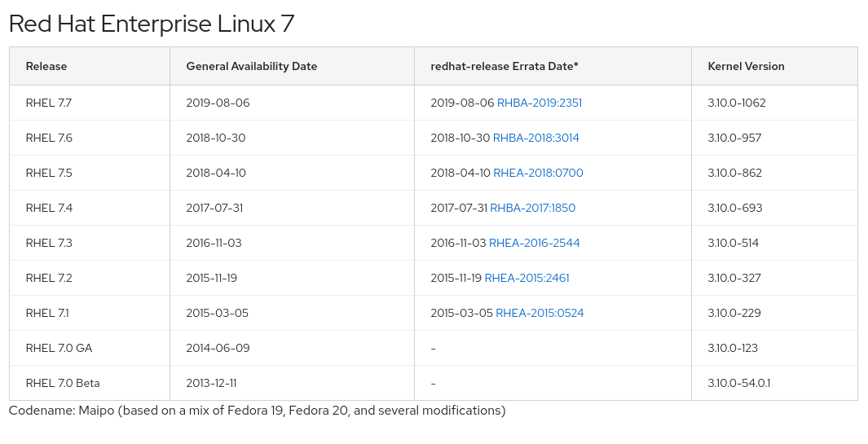The width and height of the screenshot is (868, 444).
Task: Visit the RHEA-2015:0524 errata link
Action: (540, 313)
